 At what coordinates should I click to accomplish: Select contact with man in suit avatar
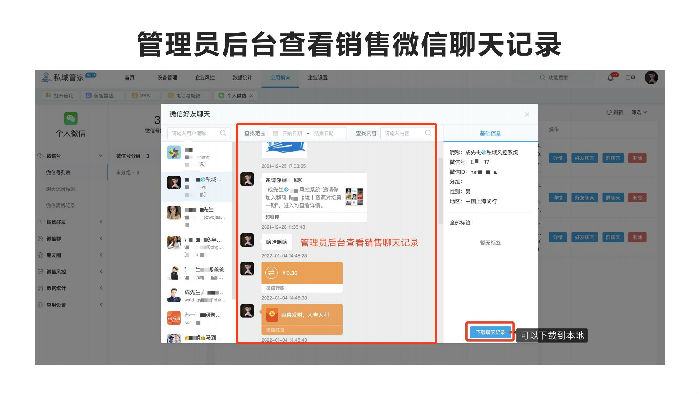174,295
